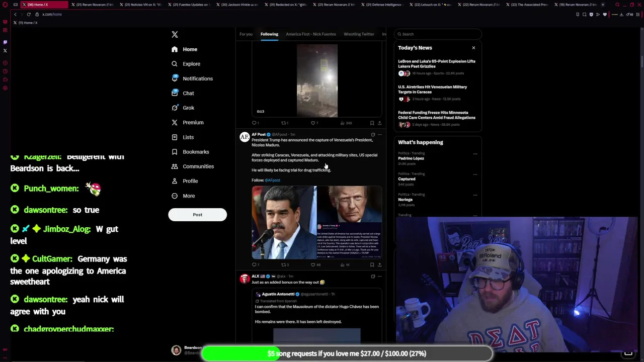Select the Following tab
The image size is (644, 362).
269,34
